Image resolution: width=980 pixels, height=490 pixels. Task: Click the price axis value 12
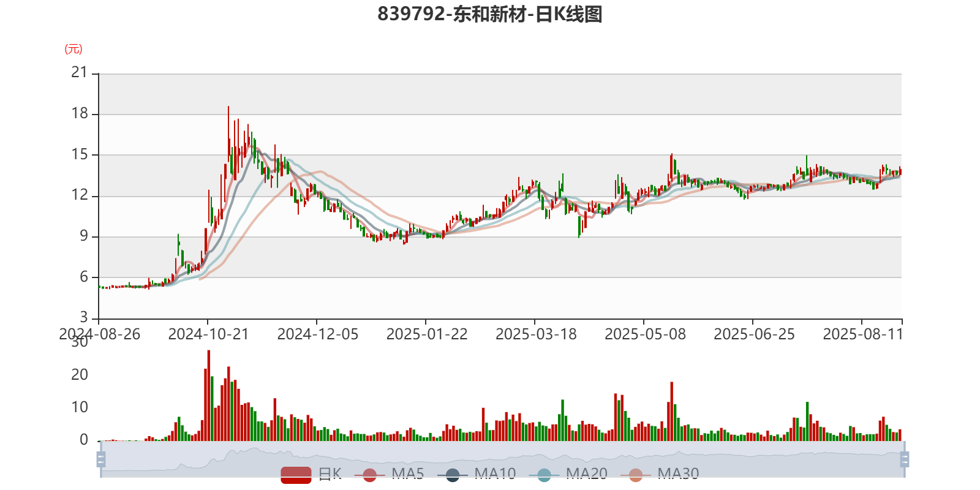click(80, 195)
